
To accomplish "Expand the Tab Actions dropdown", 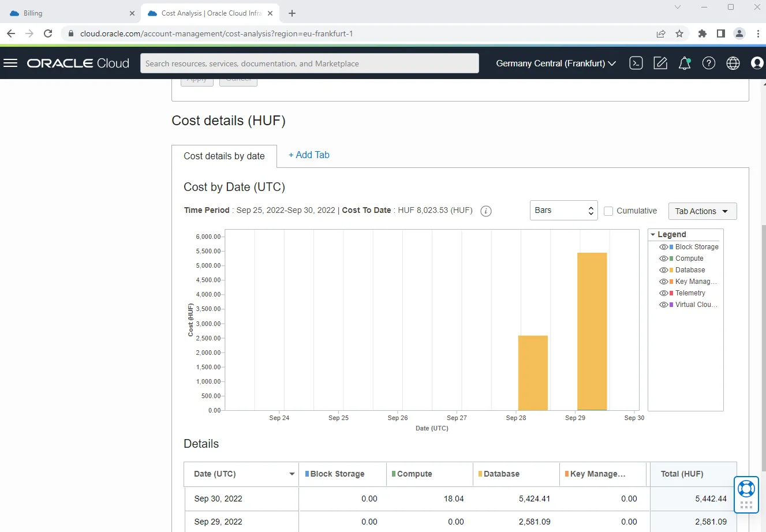I will pos(702,211).
